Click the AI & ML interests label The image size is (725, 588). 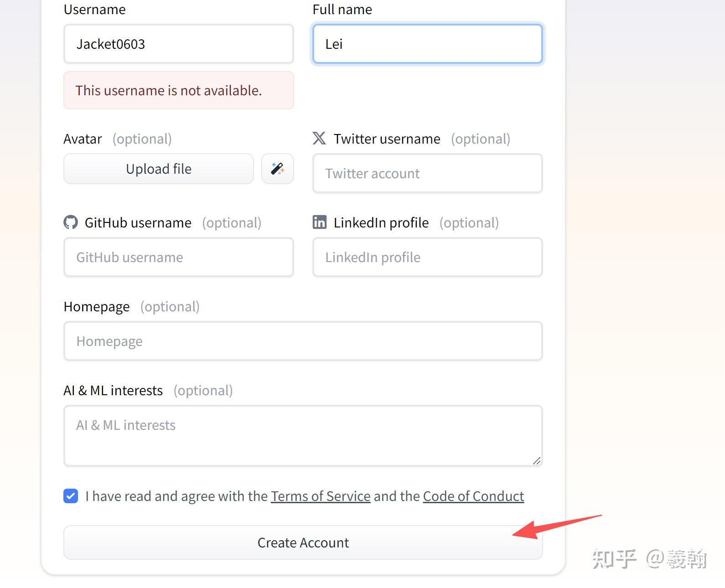tap(113, 390)
